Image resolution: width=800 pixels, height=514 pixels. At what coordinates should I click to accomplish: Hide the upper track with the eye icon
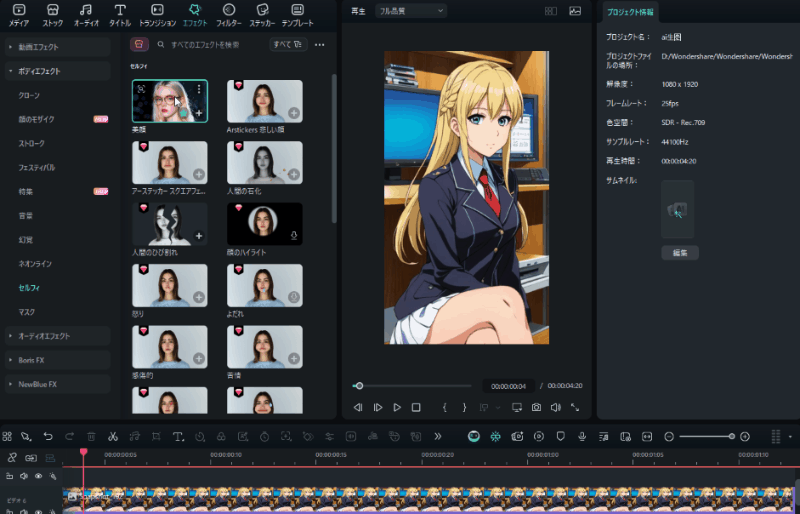pyautogui.click(x=38, y=476)
